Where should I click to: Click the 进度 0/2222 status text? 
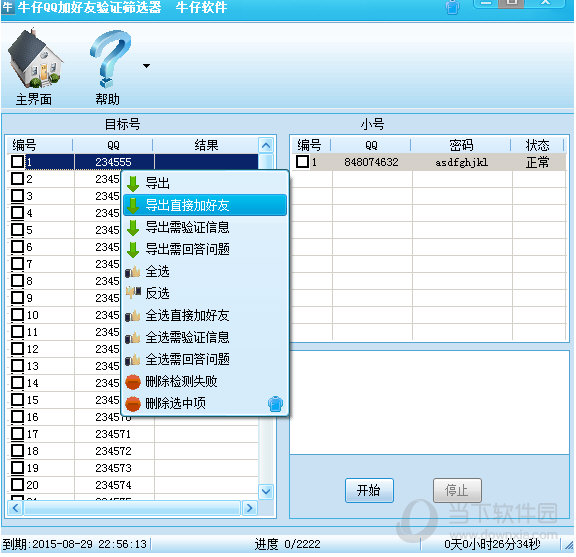click(288, 544)
